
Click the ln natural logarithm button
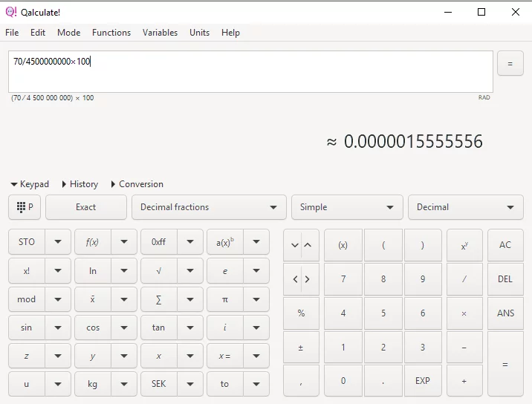[x=92, y=270]
